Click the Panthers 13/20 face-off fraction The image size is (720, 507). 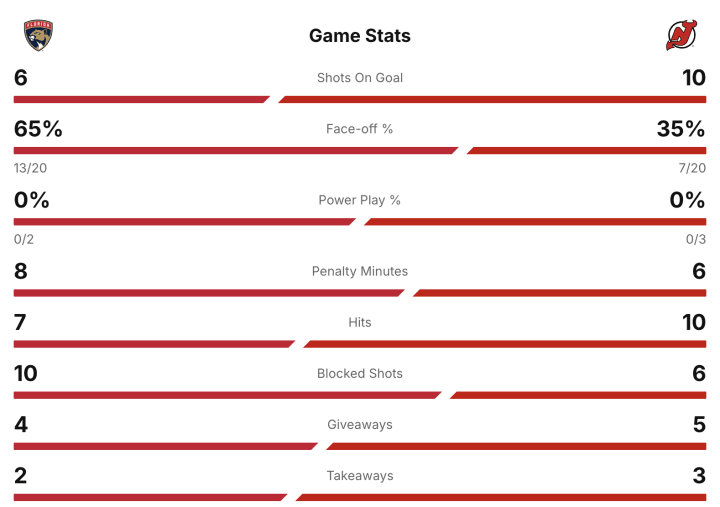pyautogui.click(x=29, y=168)
